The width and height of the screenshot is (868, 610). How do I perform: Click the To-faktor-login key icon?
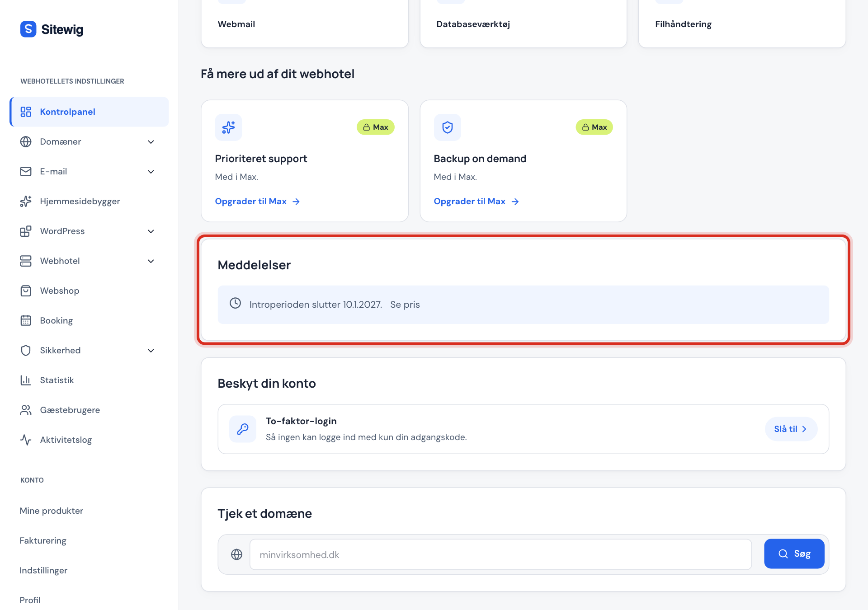[x=243, y=429]
